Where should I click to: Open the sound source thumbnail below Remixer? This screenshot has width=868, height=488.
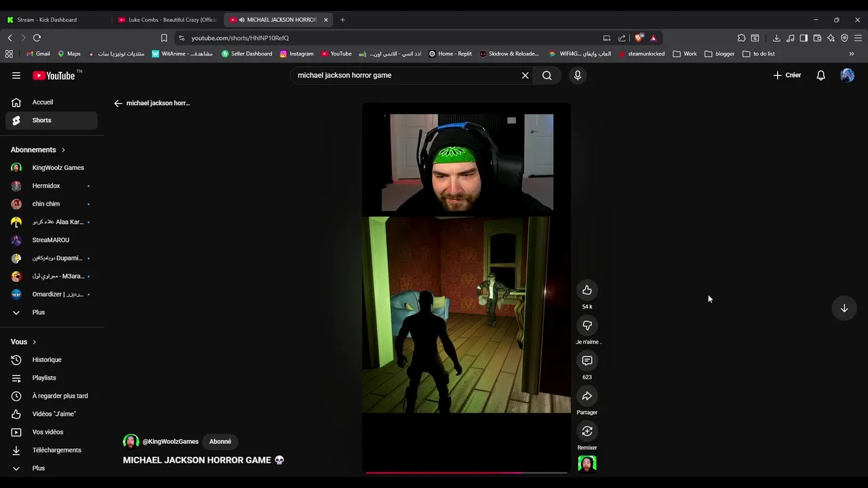587,464
